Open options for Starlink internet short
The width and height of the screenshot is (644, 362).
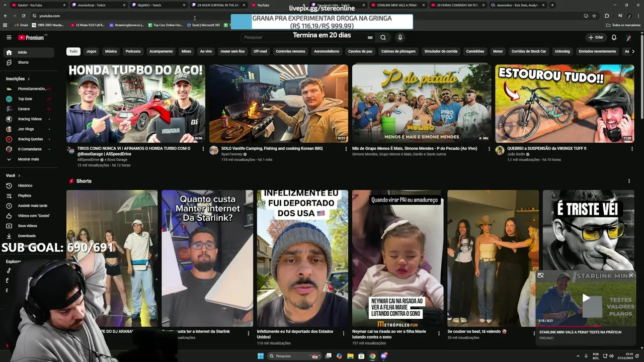pyautogui.click(x=248, y=333)
